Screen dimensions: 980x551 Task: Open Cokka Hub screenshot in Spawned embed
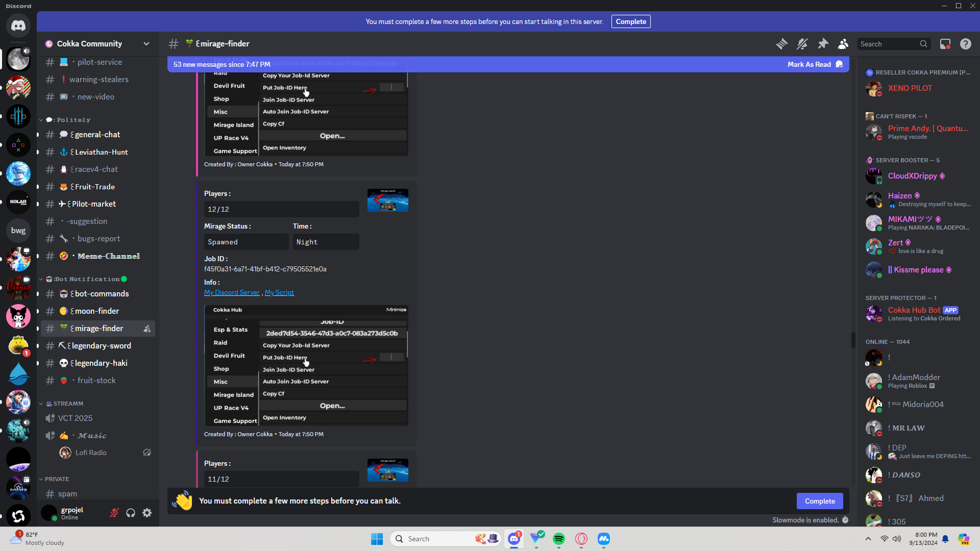306,365
